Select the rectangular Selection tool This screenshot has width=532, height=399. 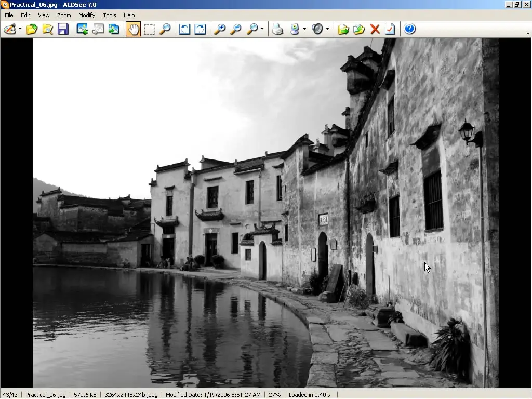click(149, 29)
